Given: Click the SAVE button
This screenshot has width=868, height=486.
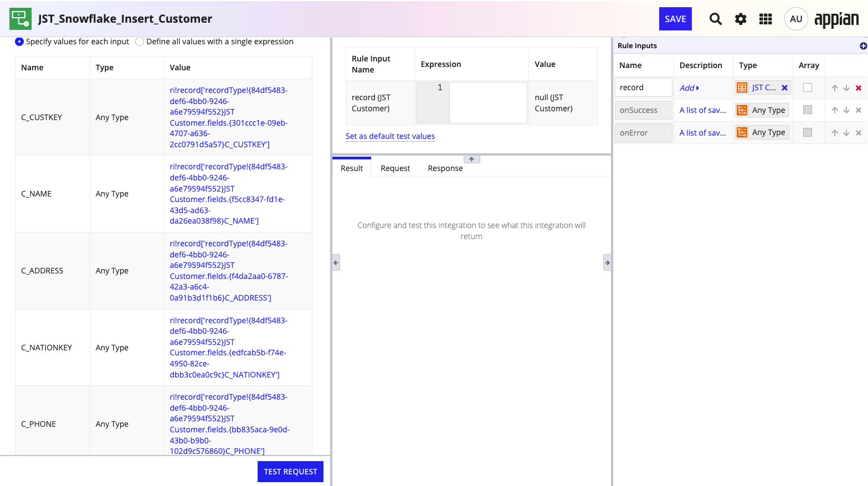Looking at the screenshot, I should (675, 19).
